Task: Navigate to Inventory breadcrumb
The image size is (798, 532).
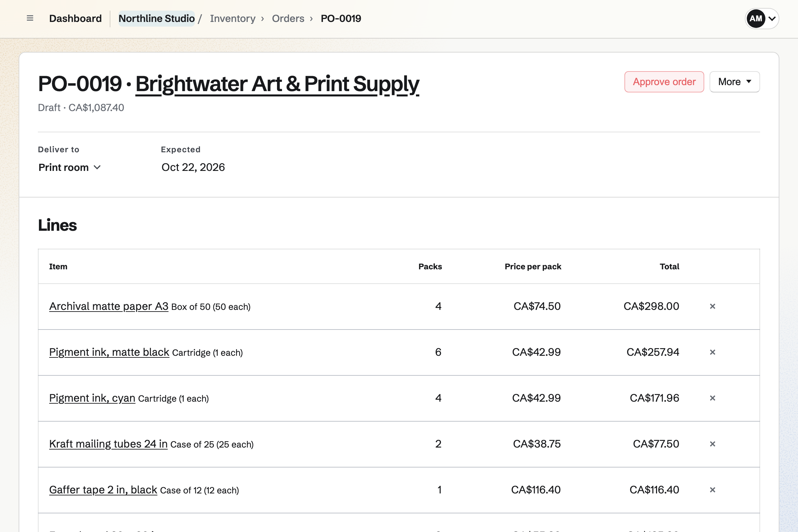Action: pos(232,18)
